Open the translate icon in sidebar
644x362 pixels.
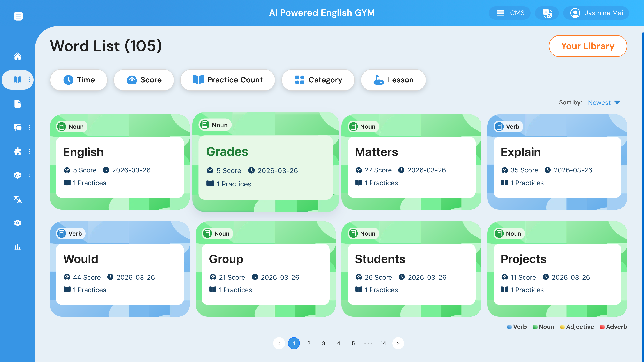point(18,199)
